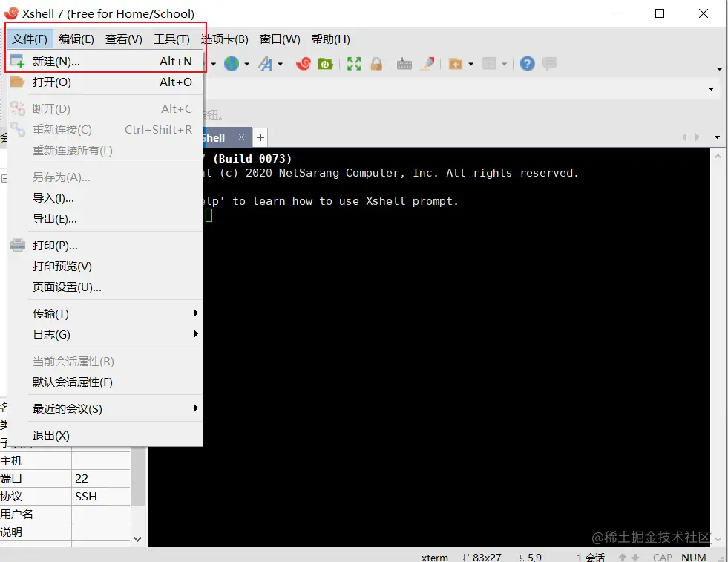Open the tab list dropdown arrow
Image resolution: width=728 pixels, height=562 pixels.
tap(718, 137)
